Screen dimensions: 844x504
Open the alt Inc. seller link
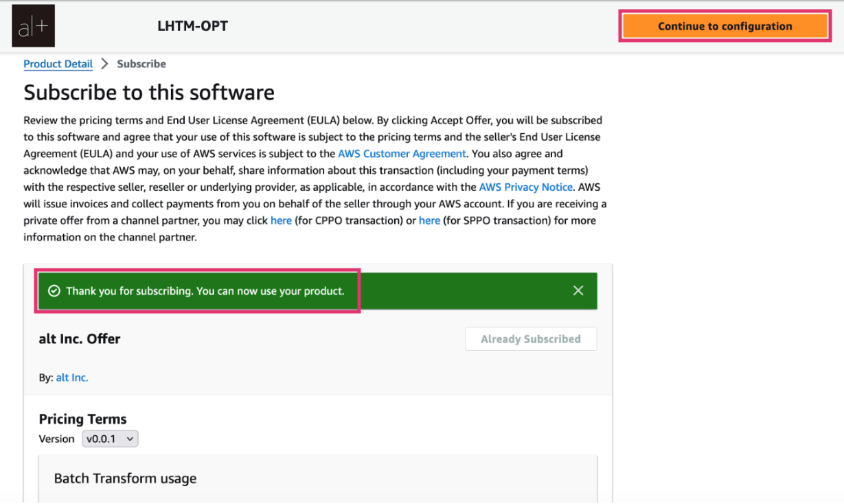click(x=72, y=378)
